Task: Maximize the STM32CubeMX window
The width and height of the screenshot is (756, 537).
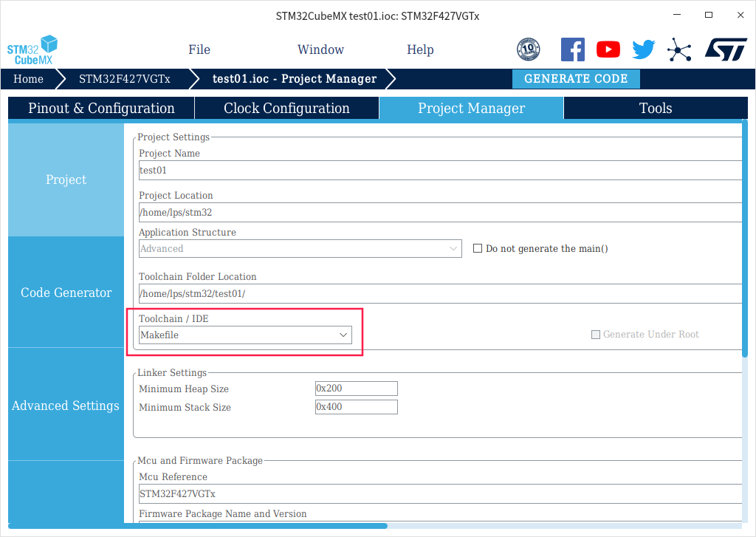Action: (x=709, y=15)
